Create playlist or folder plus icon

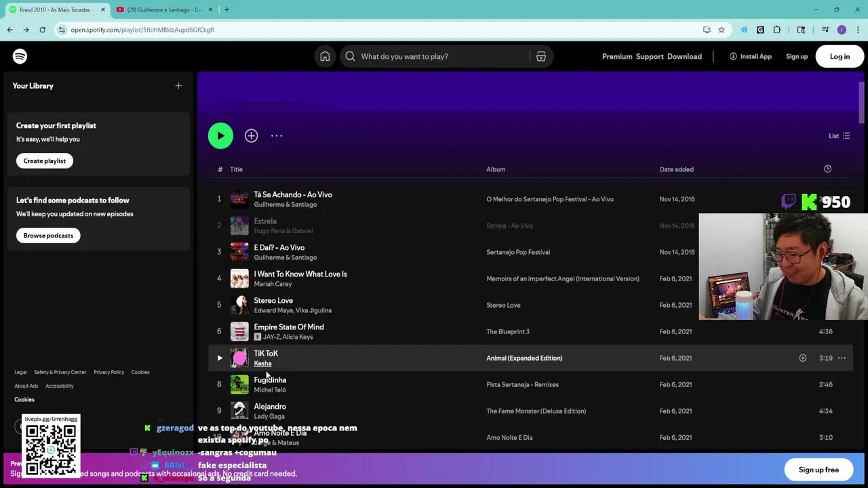pos(178,86)
